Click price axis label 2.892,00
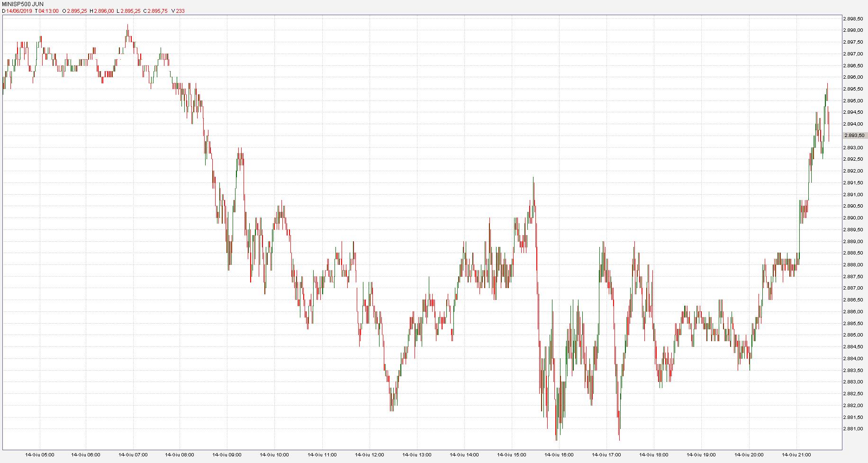Image resolution: width=868 pixels, height=463 pixels. coord(853,171)
